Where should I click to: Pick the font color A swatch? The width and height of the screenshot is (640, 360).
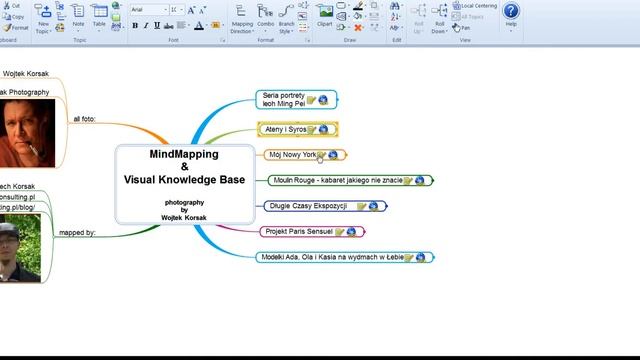pos(199,26)
